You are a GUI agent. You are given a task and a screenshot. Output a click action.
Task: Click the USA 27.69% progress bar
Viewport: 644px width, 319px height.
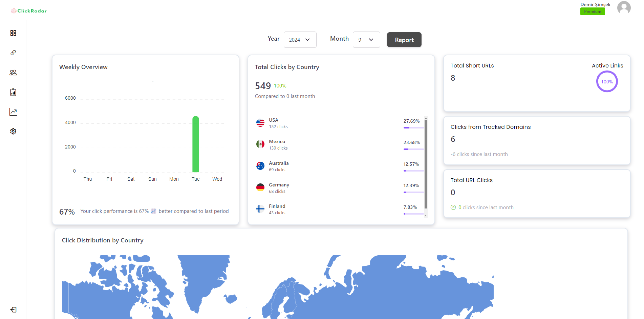tap(413, 128)
